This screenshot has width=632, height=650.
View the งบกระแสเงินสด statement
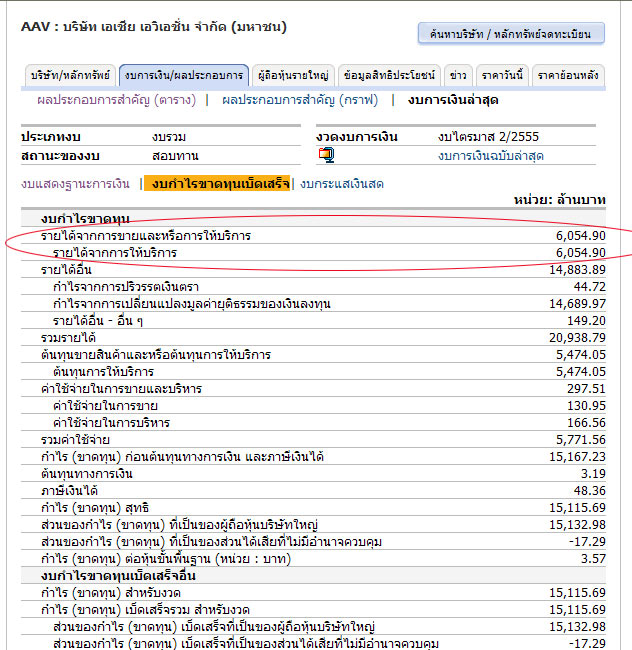point(342,184)
